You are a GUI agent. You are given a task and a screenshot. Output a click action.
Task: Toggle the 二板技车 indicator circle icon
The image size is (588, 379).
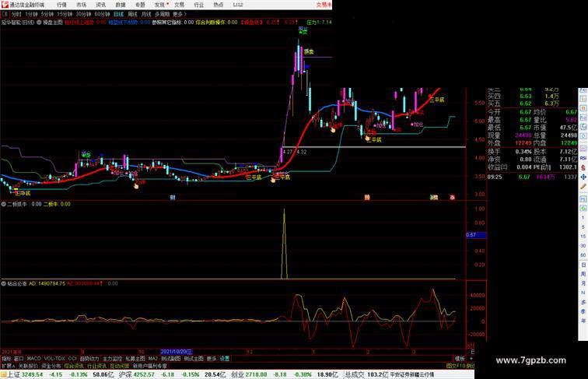point(3,204)
